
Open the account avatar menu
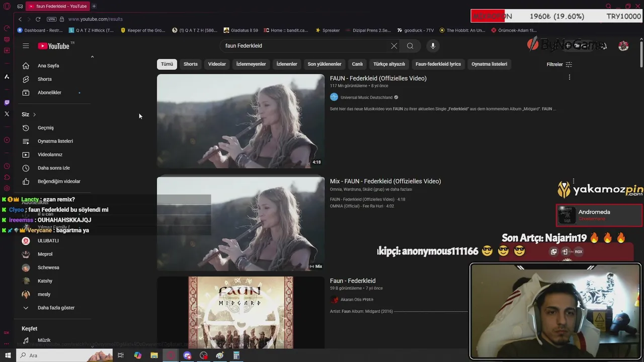623,46
